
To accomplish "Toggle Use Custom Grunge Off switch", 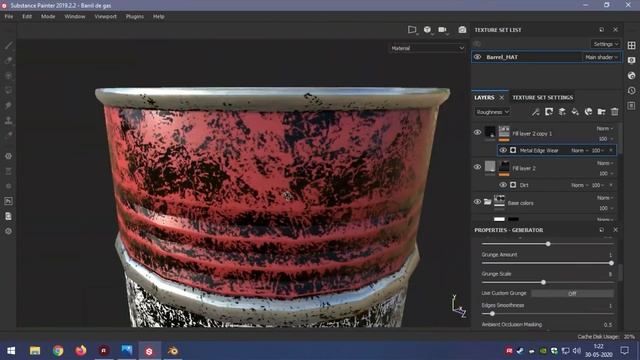I will pyautogui.click(x=572, y=293).
